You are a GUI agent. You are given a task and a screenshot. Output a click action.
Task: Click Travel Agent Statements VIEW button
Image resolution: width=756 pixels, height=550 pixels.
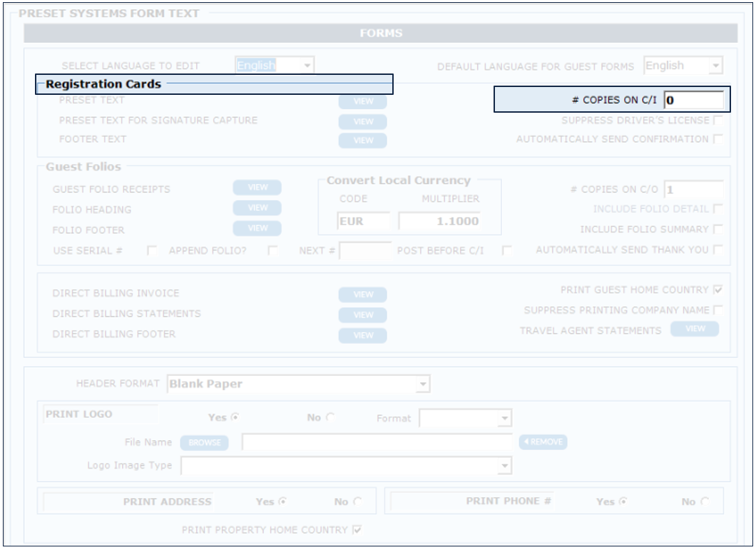point(694,329)
